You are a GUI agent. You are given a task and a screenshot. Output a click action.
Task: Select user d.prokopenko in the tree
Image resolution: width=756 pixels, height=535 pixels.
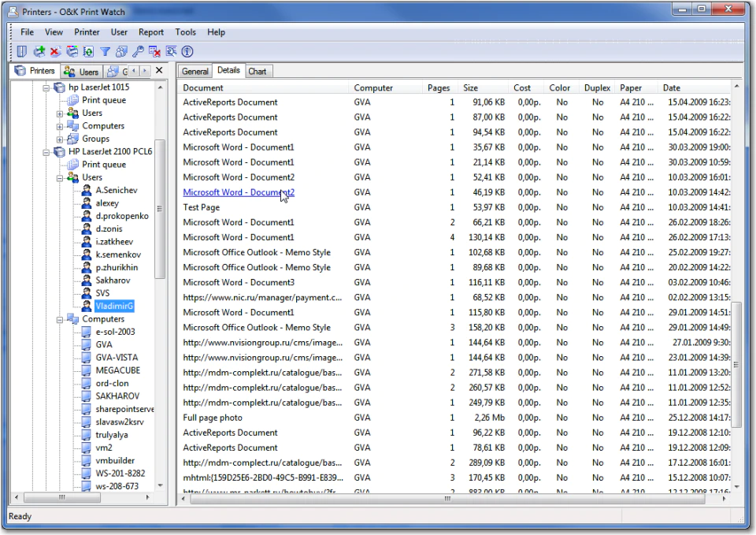tap(121, 216)
